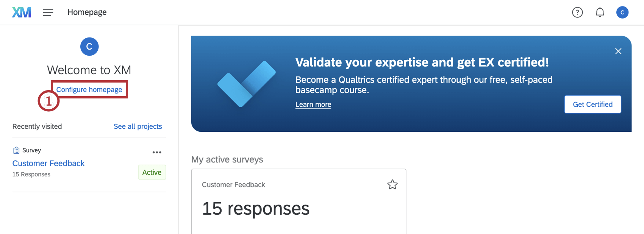Screen dimensions: 644x234
Task: Open the Customer Feedback project link
Action: point(48,163)
